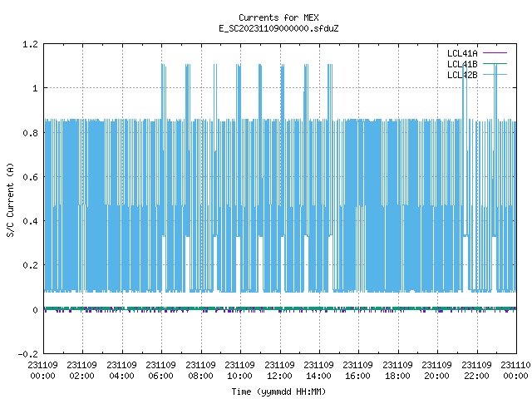Click the y-axis label 'S/C Current (A)'
532x399 pixels.
coord(10,199)
